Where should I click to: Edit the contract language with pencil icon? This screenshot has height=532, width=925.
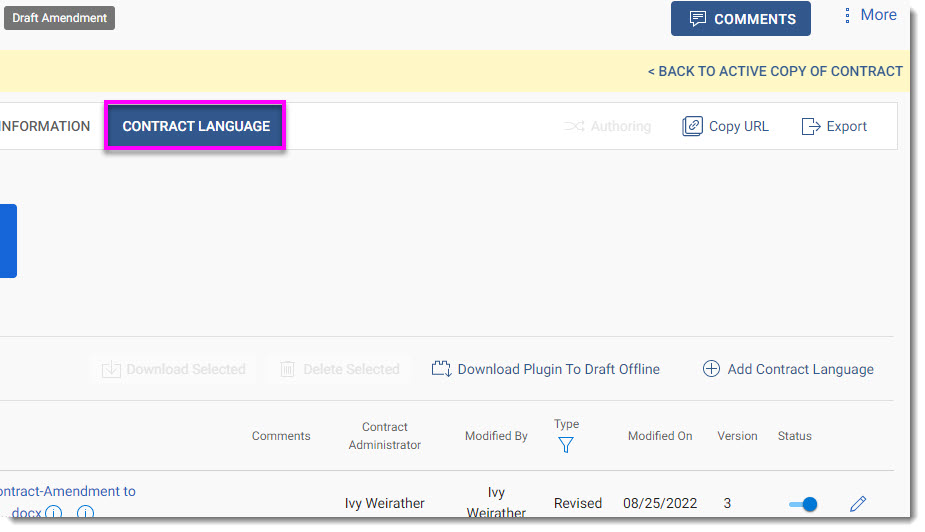pyautogui.click(x=858, y=504)
